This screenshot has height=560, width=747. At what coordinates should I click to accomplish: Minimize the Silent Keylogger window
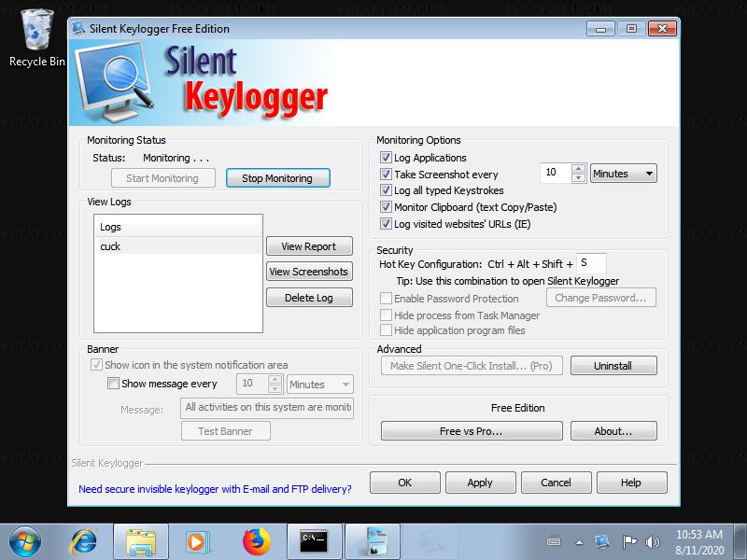click(x=600, y=29)
